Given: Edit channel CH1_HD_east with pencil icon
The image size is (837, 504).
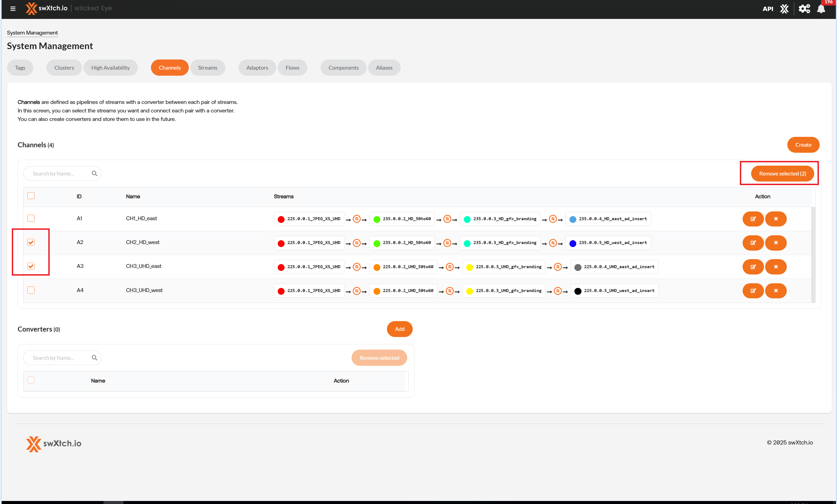Looking at the screenshot, I should [753, 219].
